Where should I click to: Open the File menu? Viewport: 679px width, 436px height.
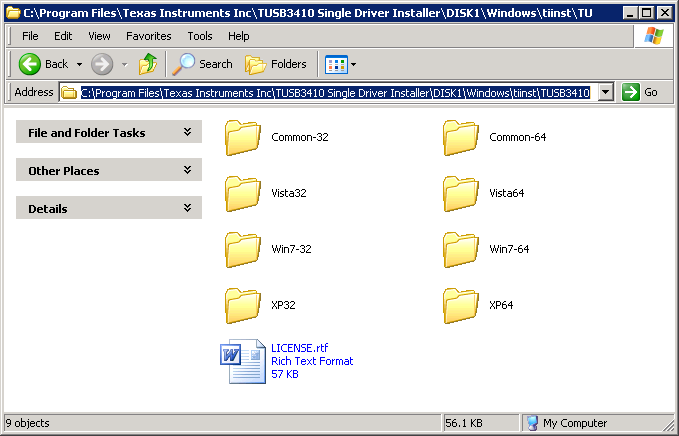30,36
